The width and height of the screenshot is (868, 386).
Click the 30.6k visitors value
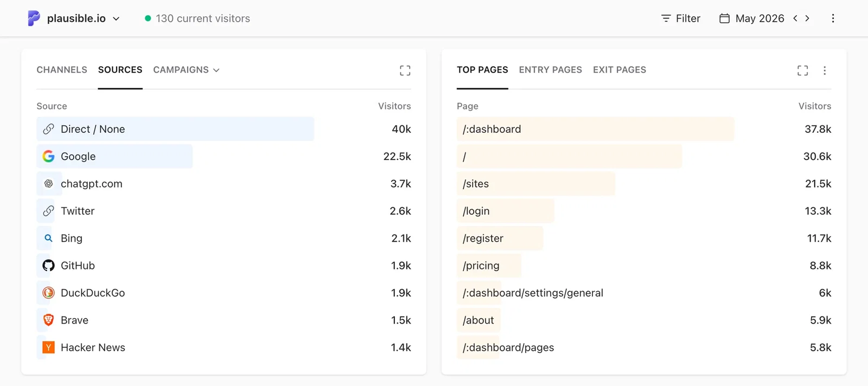pyautogui.click(x=817, y=156)
